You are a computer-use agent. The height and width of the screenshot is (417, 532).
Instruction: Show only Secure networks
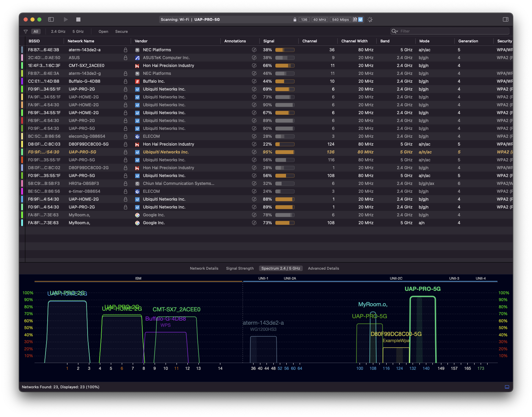coord(121,31)
